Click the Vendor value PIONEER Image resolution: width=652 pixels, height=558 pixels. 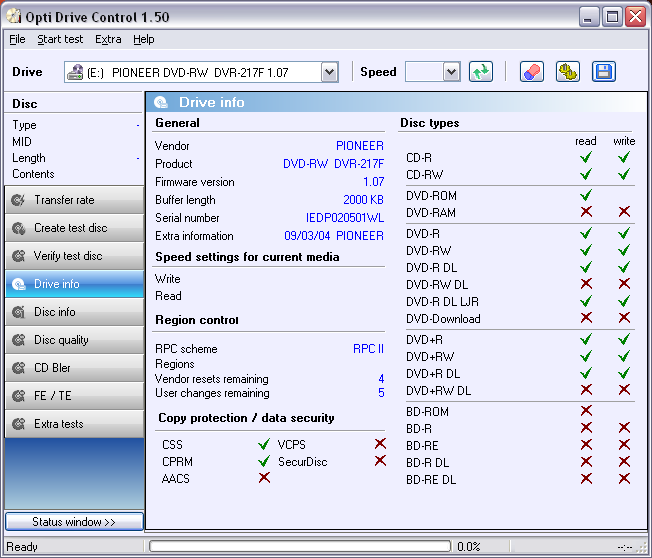[360, 146]
